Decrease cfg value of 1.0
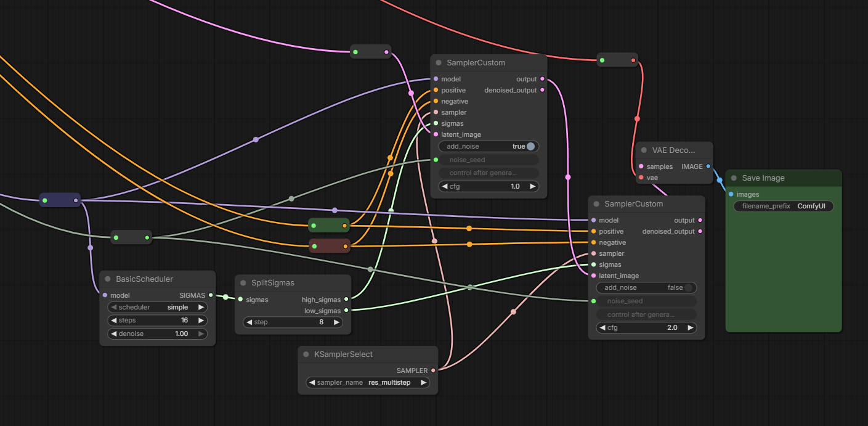868x426 pixels. coord(445,186)
